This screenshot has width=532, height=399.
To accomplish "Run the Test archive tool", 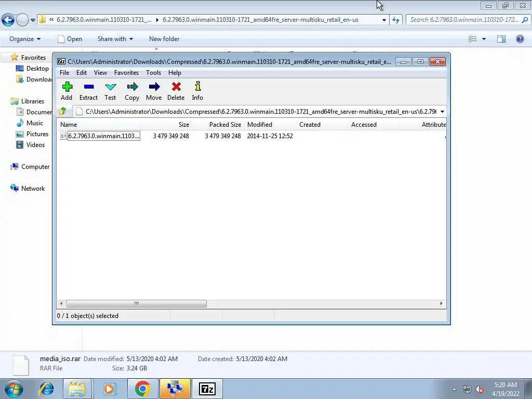I will point(110,91).
